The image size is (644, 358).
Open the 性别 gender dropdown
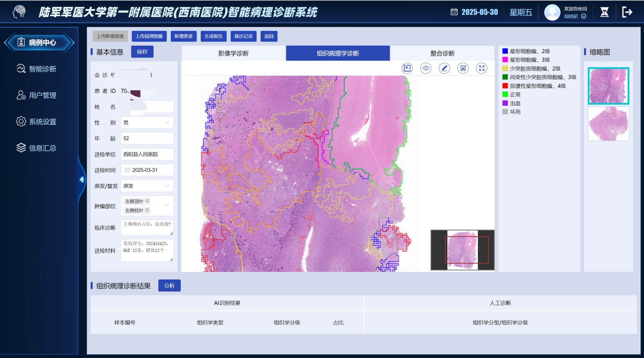point(147,123)
